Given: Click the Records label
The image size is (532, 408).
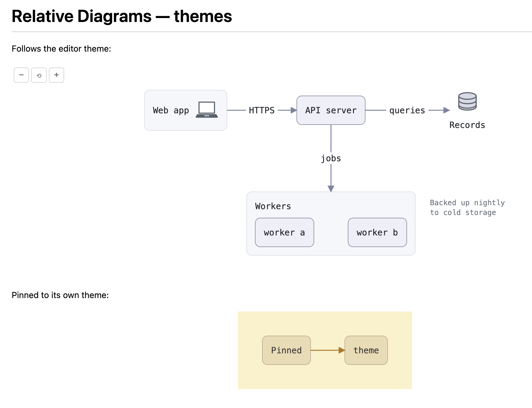Looking at the screenshot, I should 467,125.
